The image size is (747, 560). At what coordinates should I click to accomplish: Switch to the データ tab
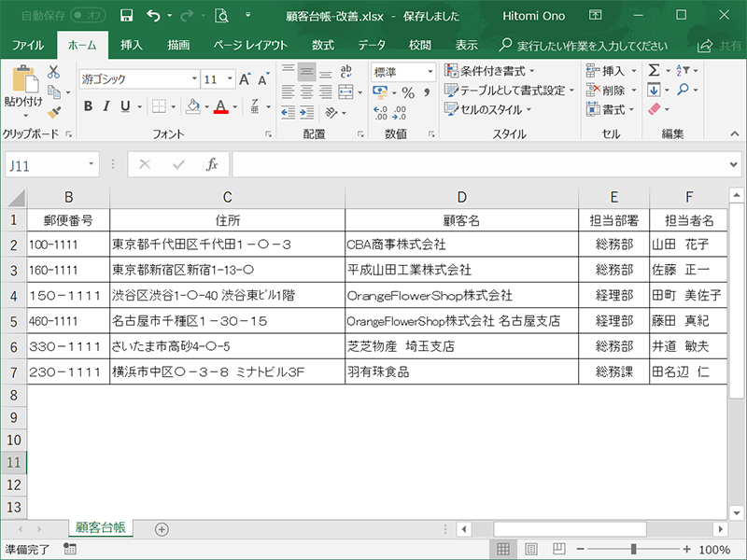click(372, 45)
